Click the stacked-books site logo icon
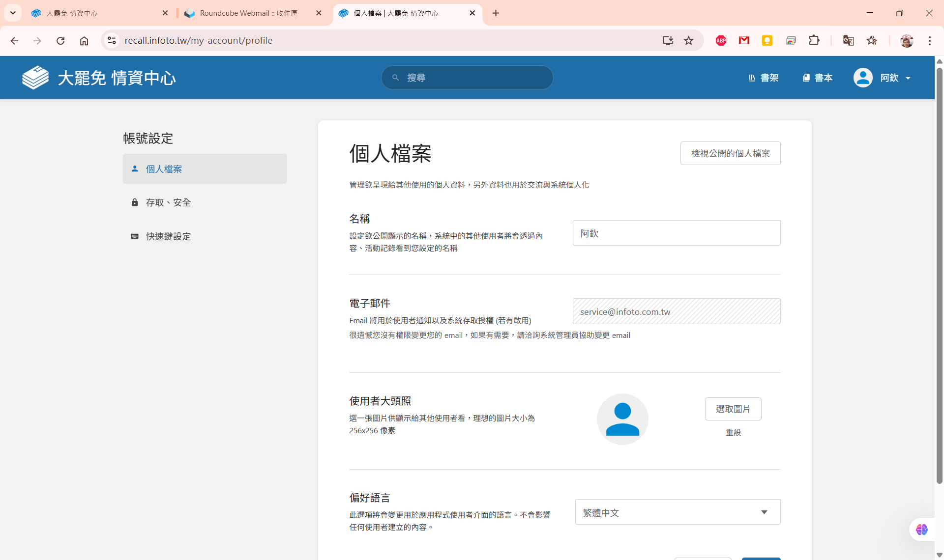944x560 pixels. point(35,78)
